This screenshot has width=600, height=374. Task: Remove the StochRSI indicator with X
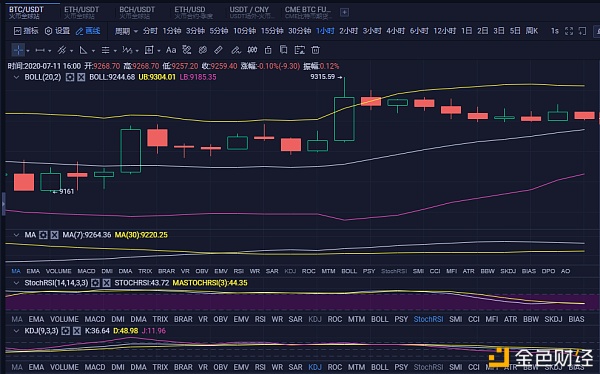point(106,283)
